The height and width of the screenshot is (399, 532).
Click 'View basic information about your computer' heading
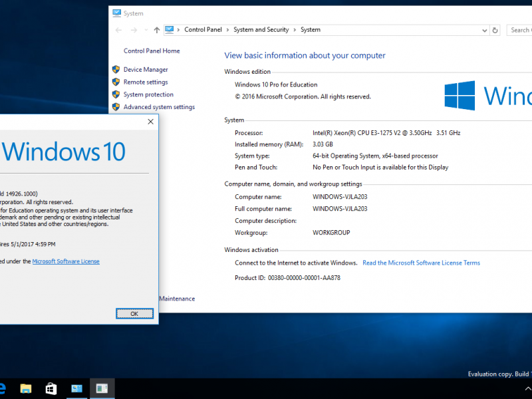305,55
